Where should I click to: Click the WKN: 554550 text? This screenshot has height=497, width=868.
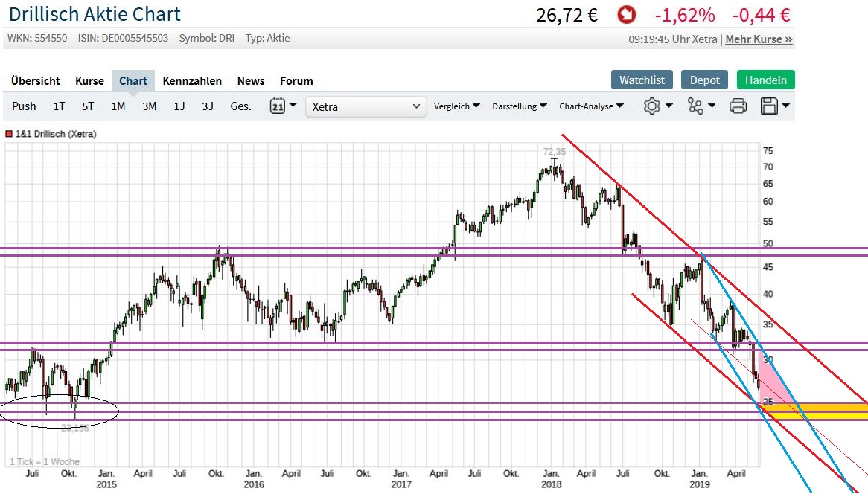[x=37, y=38]
